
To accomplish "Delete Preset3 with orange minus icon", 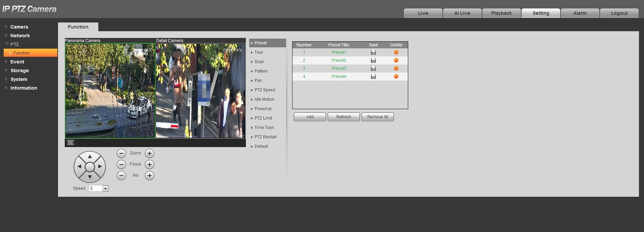I will (x=396, y=68).
